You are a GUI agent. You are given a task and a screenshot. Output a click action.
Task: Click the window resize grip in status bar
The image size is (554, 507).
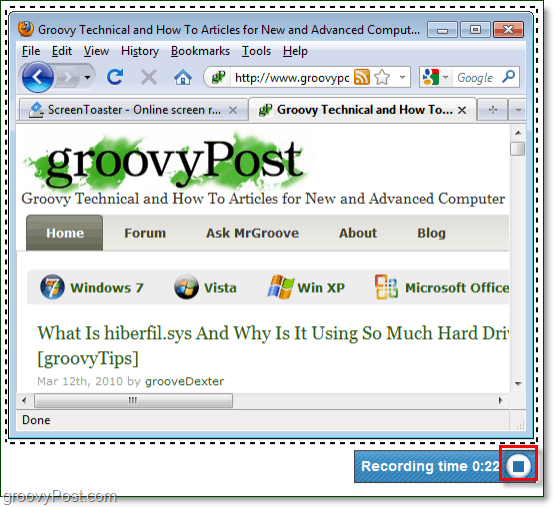click(x=520, y=425)
